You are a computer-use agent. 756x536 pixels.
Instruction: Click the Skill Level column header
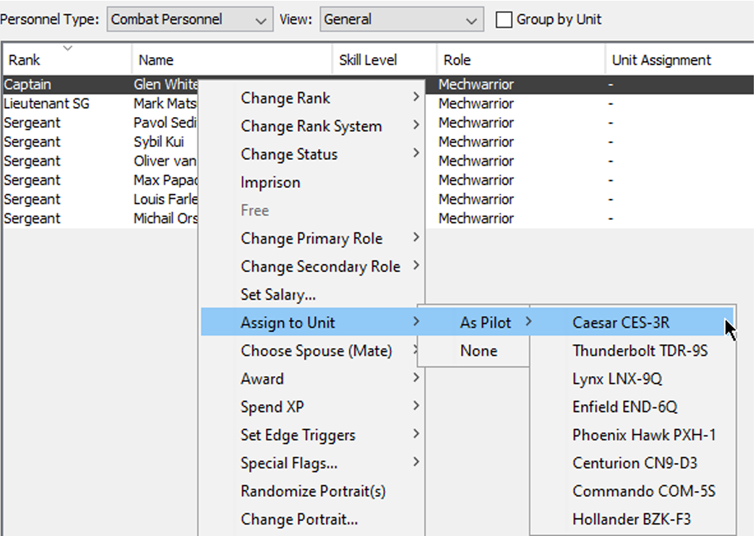click(x=385, y=61)
